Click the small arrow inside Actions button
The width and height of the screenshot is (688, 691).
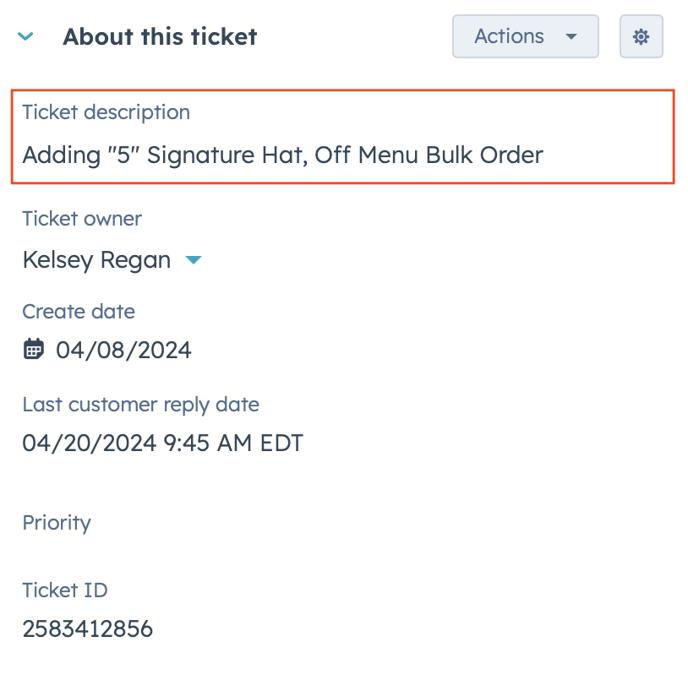[x=571, y=37]
